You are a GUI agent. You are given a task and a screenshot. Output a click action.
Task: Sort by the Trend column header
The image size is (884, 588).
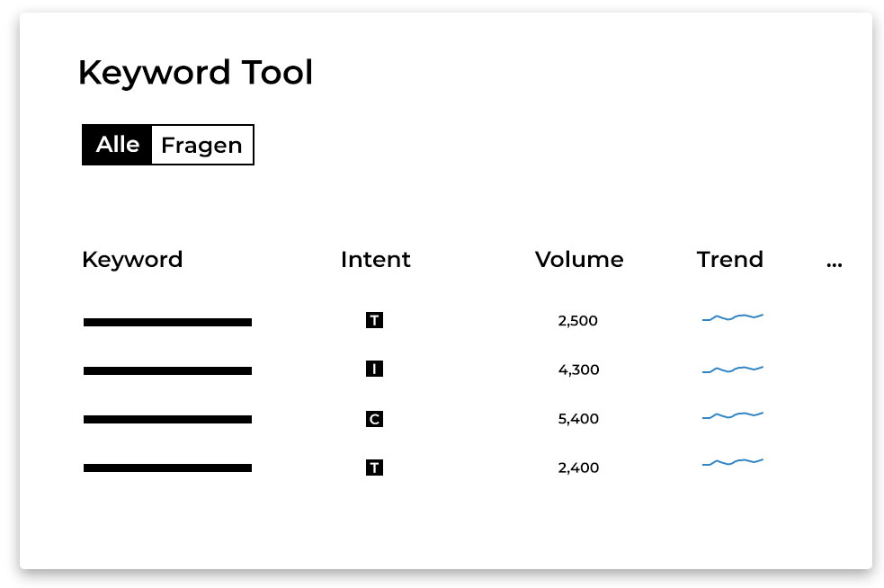[x=730, y=259]
